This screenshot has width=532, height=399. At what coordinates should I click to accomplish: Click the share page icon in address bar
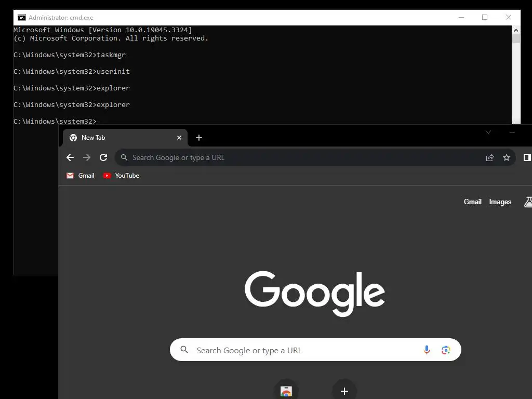click(x=489, y=158)
